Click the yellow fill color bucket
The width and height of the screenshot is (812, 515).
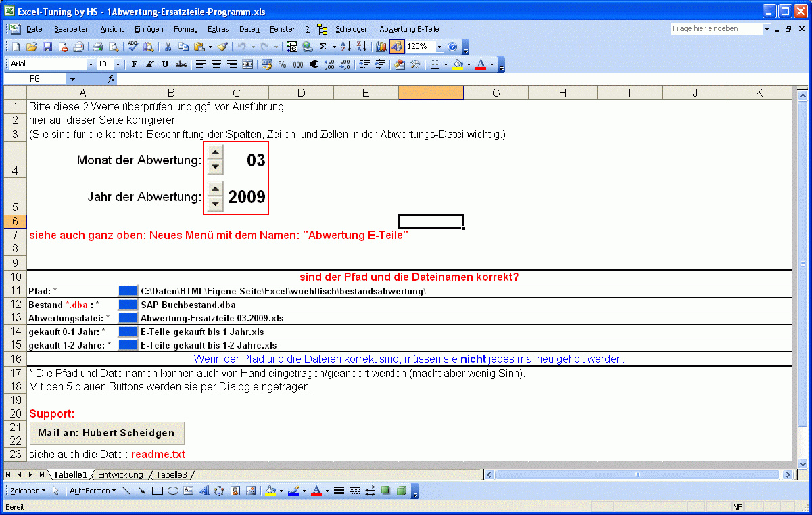(x=458, y=64)
